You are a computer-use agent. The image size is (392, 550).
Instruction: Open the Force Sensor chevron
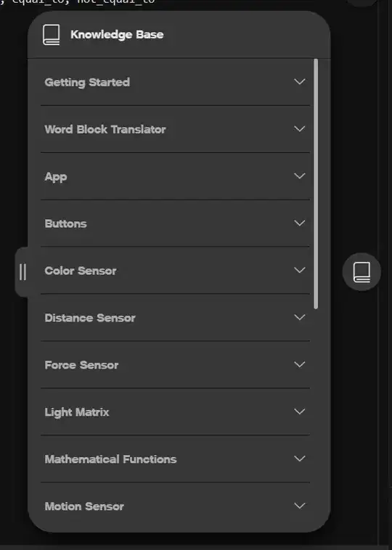pos(299,364)
